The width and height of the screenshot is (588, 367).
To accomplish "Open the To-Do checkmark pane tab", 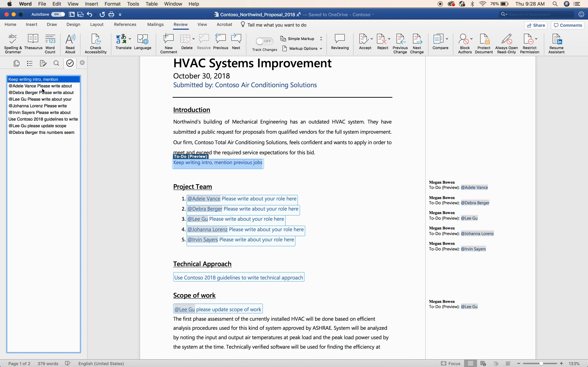I will pos(70,63).
